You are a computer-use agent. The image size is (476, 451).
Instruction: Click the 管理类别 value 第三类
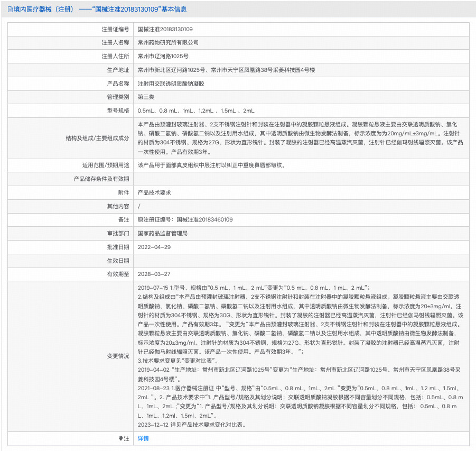tap(146, 97)
